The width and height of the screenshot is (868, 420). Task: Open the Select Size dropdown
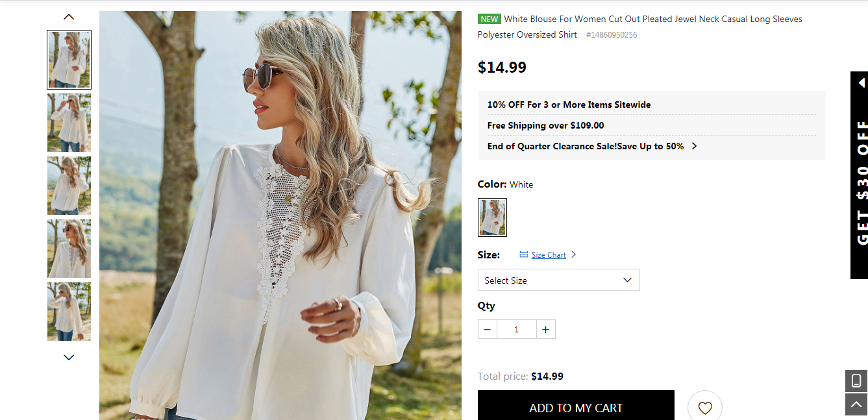tap(559, 280)
